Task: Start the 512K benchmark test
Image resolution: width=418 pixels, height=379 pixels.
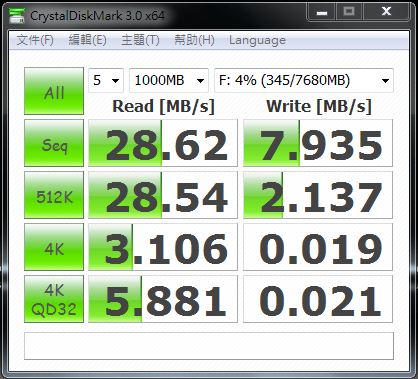Action: 54,195
